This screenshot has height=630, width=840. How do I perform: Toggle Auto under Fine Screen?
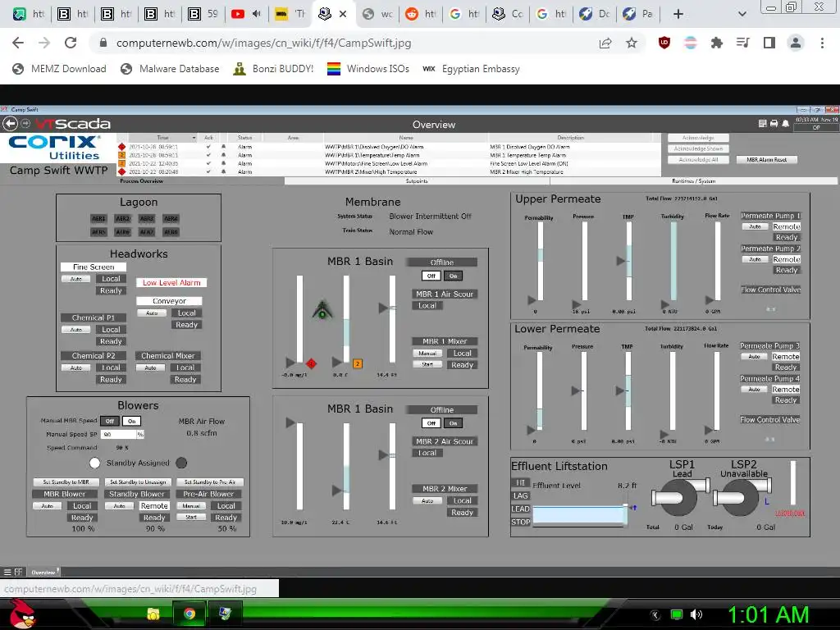click(76, 279)
